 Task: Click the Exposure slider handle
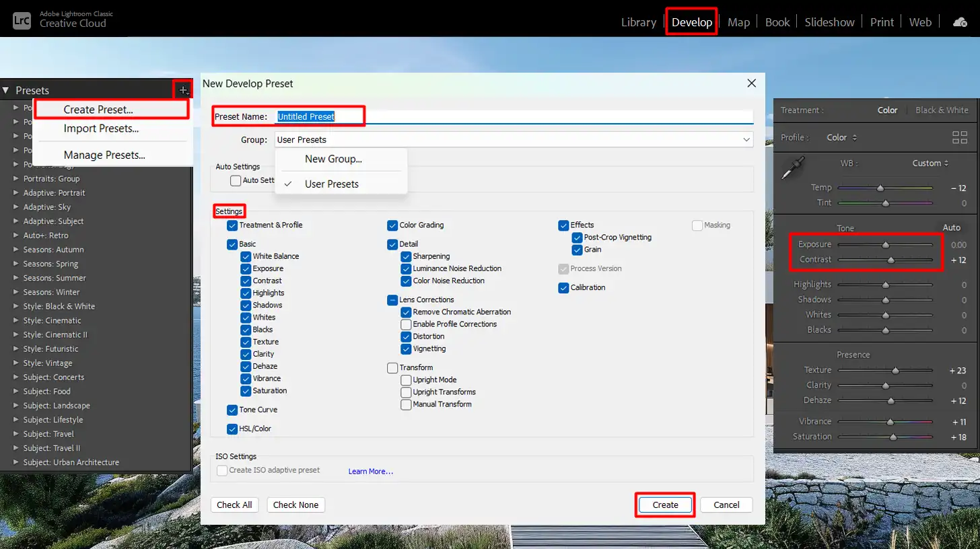tap(886, 245)
